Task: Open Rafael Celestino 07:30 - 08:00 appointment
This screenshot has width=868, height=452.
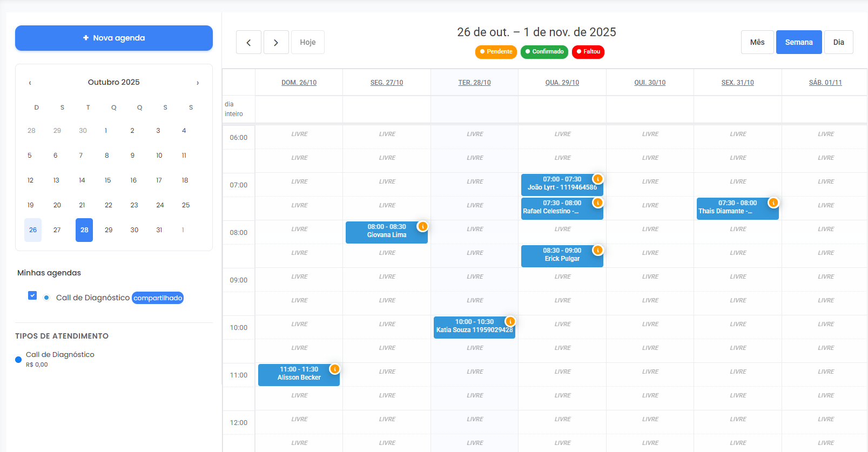Action: point(562,207)
